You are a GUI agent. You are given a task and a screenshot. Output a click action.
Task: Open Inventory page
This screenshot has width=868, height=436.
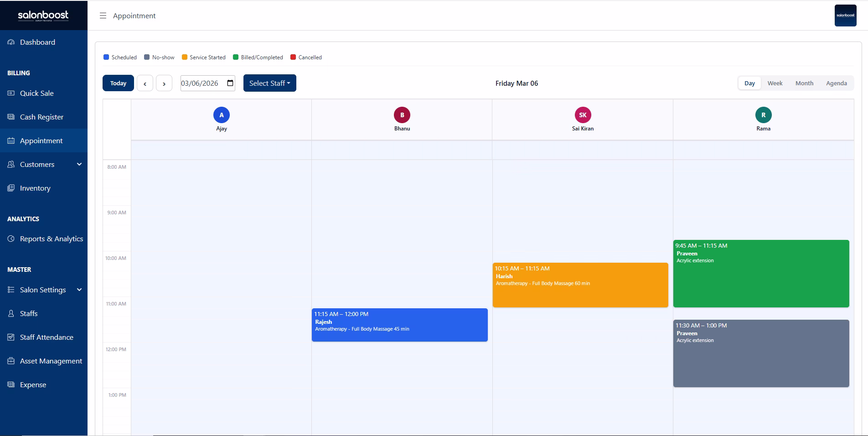(x=44, y=188)
